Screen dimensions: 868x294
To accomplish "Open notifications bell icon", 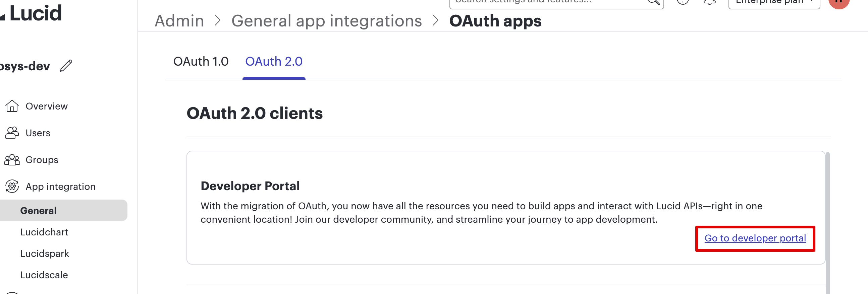I will coord(709,2).
